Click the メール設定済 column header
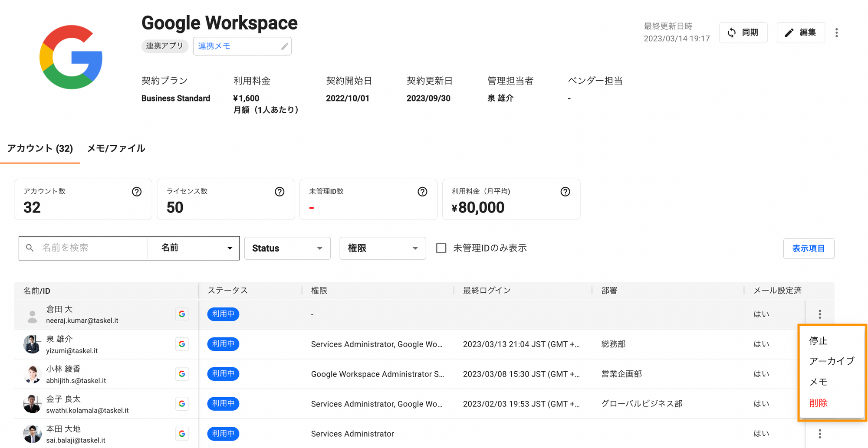This screenshot has width=868, height=448. (777, 291)
